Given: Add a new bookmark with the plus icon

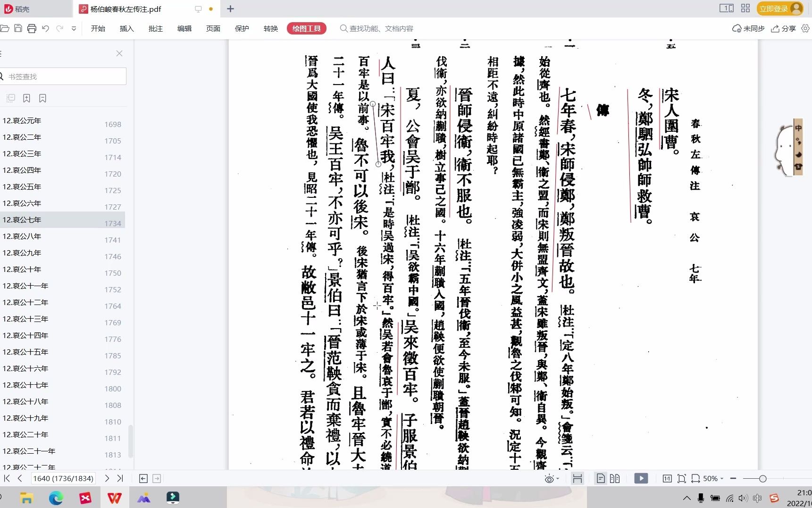Looking at the screenshot, I should pos(27,98).
